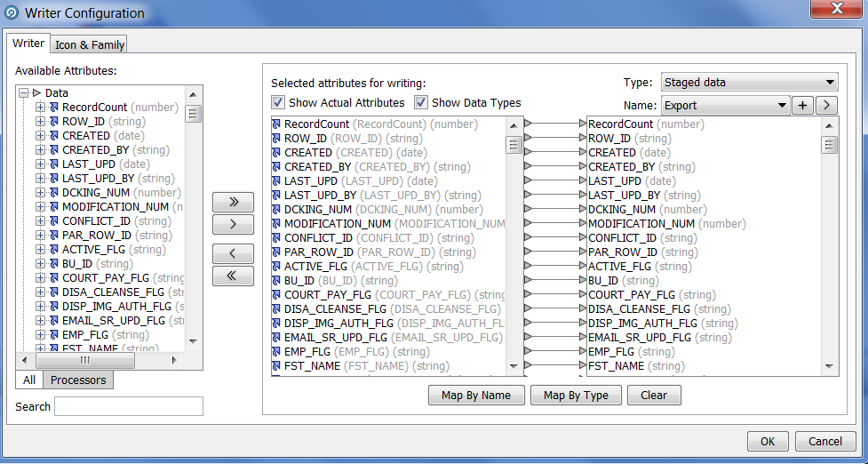Viewport: 868px width, 464px height.
Task: Switch to the Icon & Family tab
Action: [89, 44]
